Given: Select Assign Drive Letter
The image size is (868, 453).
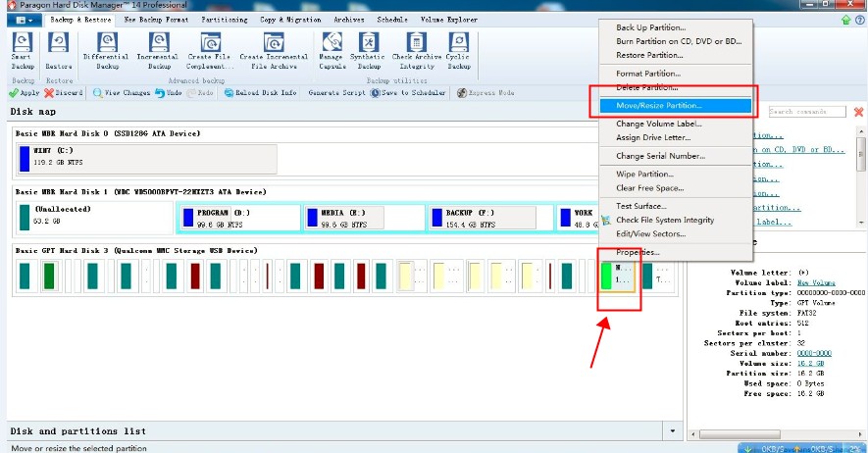Looking at the screenshot, I should [676, 137].
